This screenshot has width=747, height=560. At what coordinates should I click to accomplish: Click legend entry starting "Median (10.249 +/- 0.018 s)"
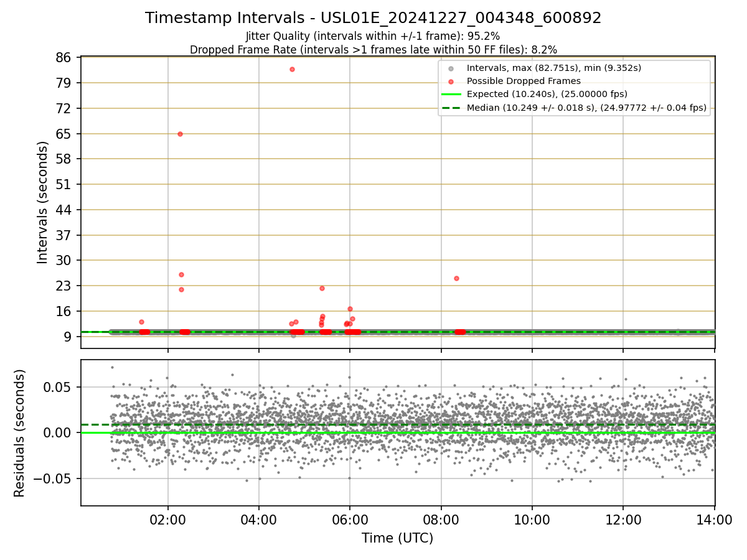pyautogui.click(x=586, y=108)
